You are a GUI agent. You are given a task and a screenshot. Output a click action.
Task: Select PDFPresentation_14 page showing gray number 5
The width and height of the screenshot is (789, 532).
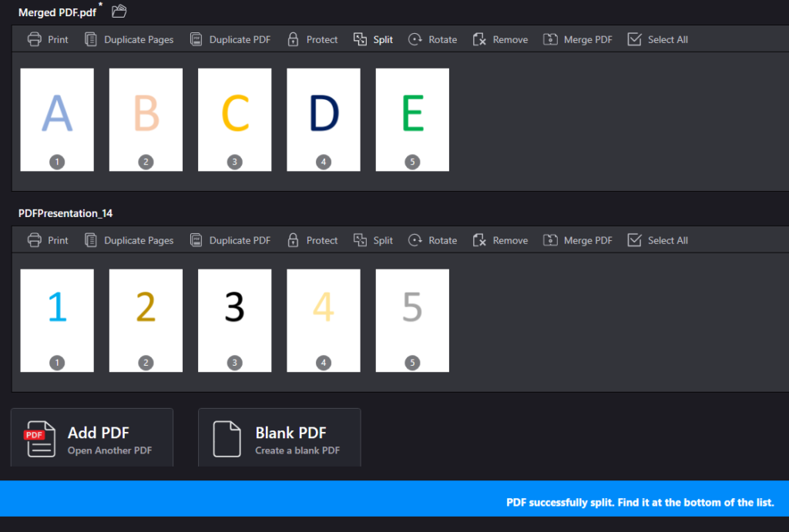tap(412, 321)
